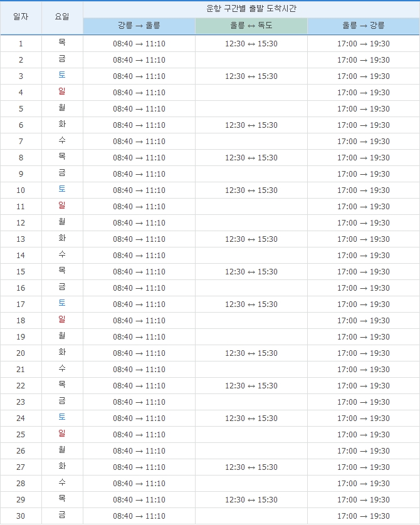Image resolution: width=420 pixels, height=525 pixels.
Task: Select the 강릉 → 울릉 header cell
Action: (x=139, y=26)
